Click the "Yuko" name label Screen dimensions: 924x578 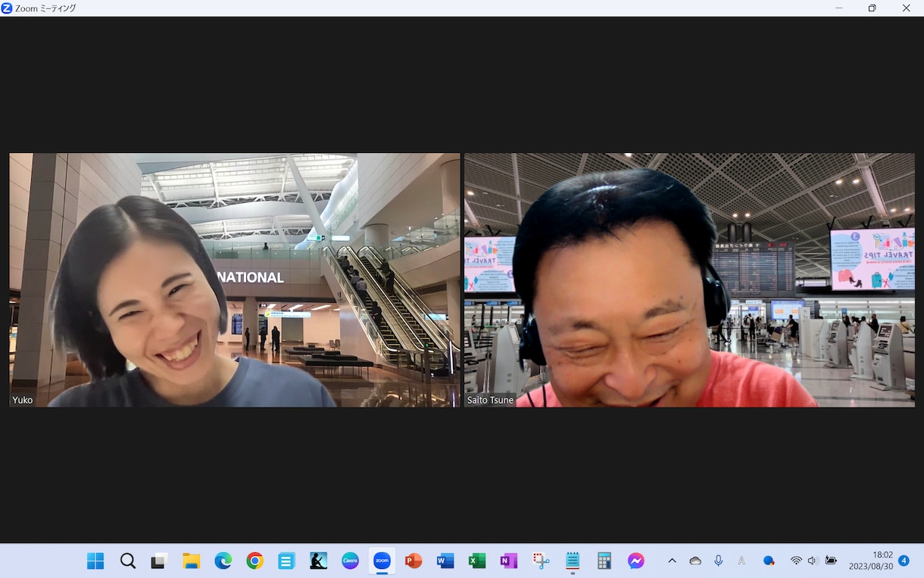coord(23,400)
